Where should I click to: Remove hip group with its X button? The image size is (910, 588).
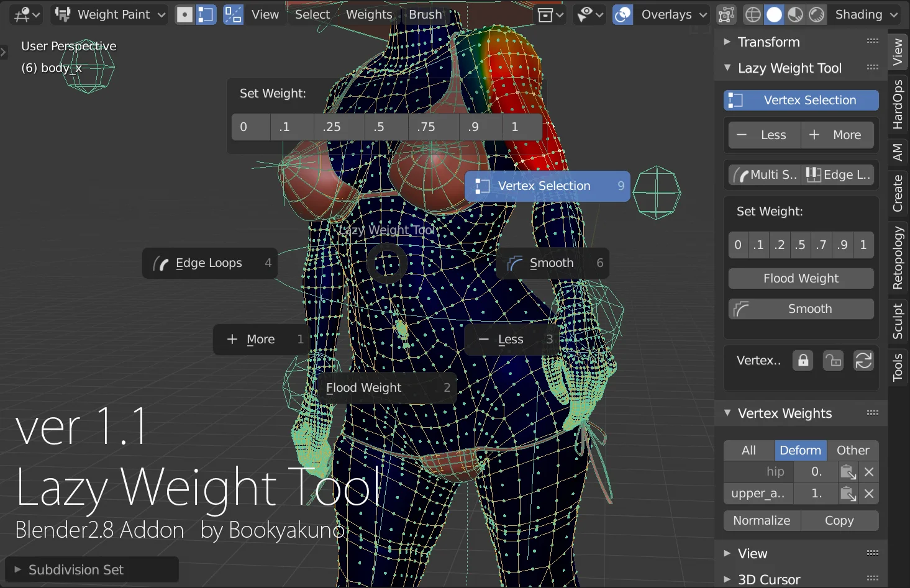(x=868, y=472)
